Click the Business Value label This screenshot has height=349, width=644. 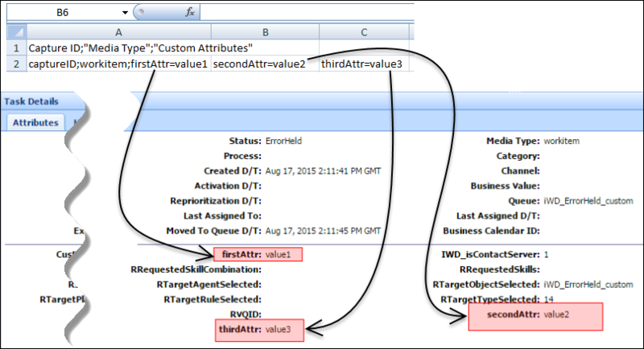(506, 187)
